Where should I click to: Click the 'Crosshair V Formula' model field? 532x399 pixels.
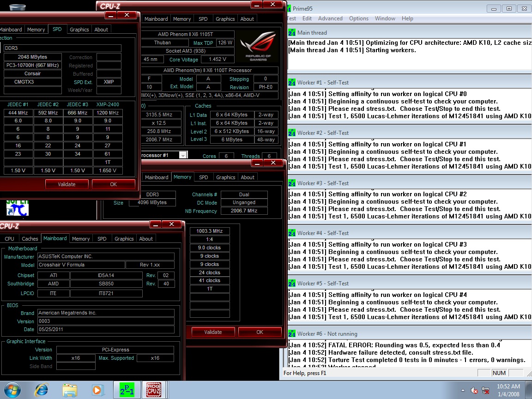coord(80,265)
